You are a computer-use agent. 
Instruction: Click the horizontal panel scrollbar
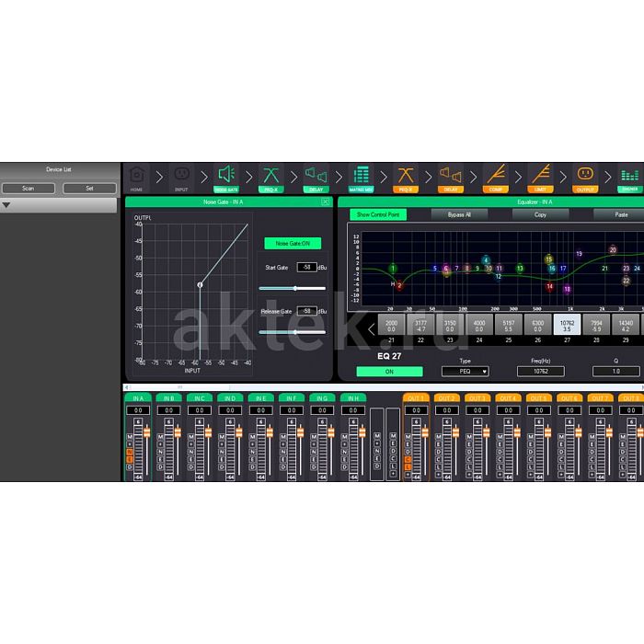click(x=384, y=387)
